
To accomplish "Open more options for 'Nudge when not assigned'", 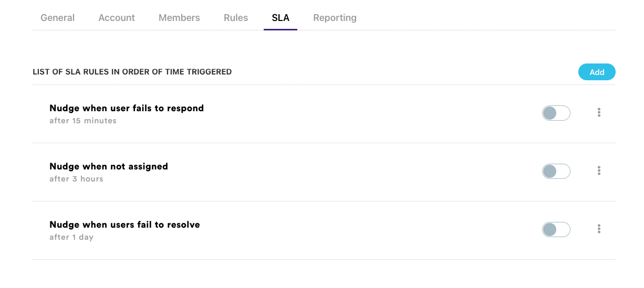I will coord(599,171).
